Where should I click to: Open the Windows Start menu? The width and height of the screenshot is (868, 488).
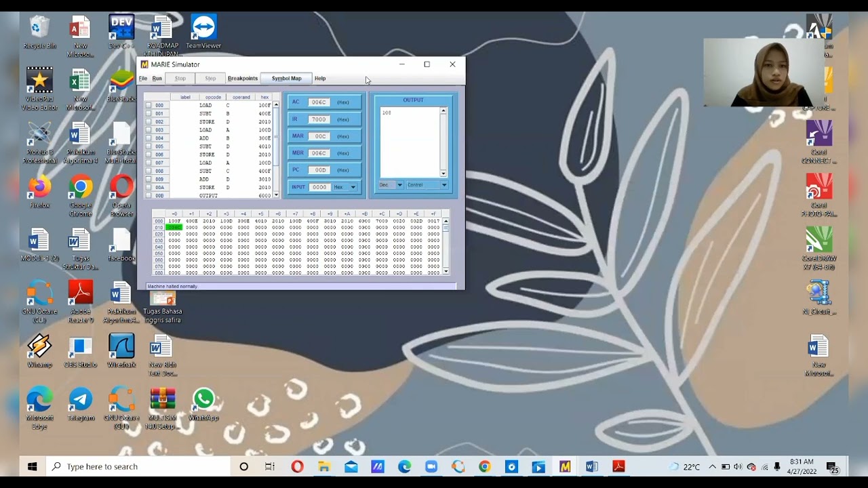[32, 466]
